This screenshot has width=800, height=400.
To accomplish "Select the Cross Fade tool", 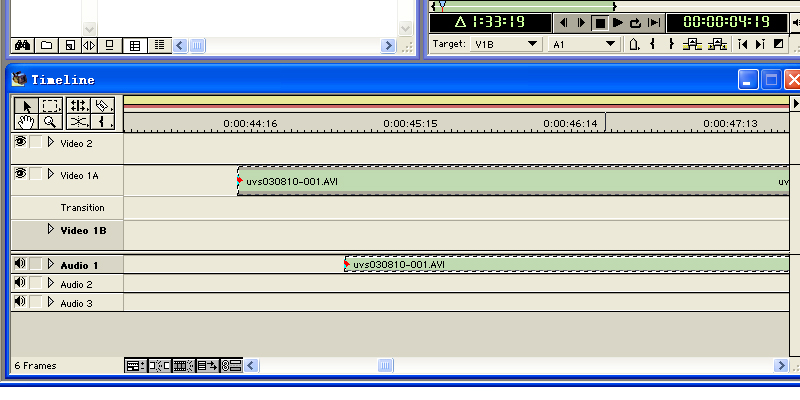I will click(x=78, y=121).
